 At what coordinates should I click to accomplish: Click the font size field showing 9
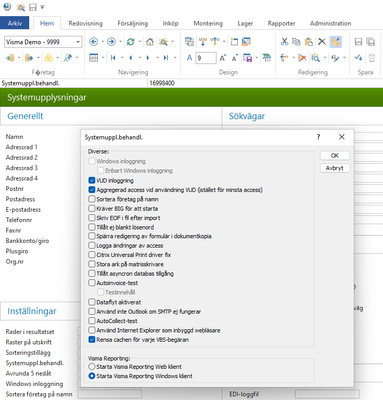point(206,58)
